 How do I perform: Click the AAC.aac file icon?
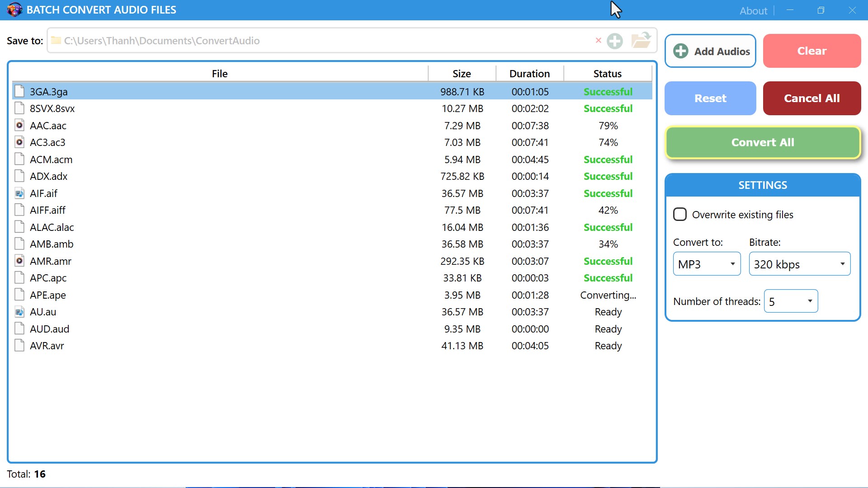click(x=19, y=126)
